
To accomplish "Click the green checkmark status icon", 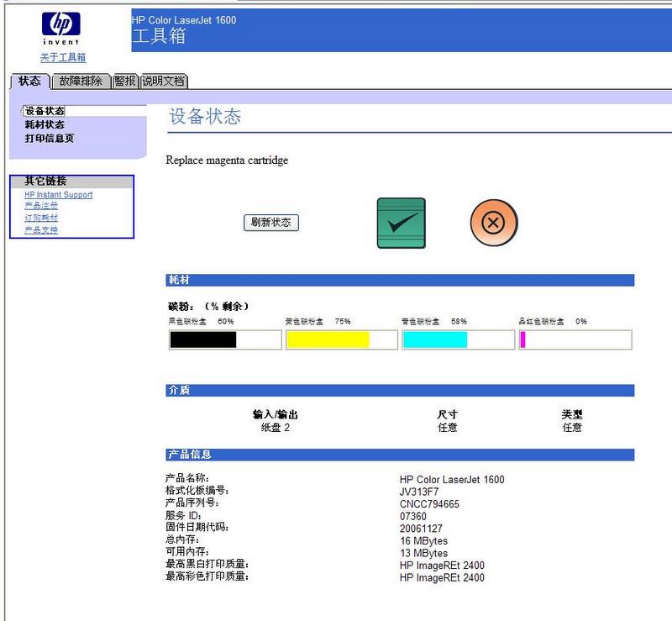I will [x=402, y=223].
